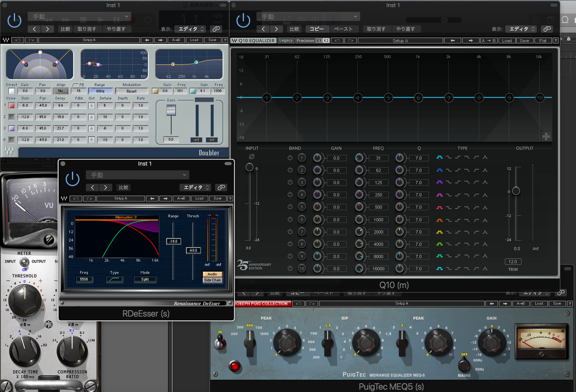576x392 pixels.
Task: Select the narrow notch type for Q10 band 10
Action: 485,269
